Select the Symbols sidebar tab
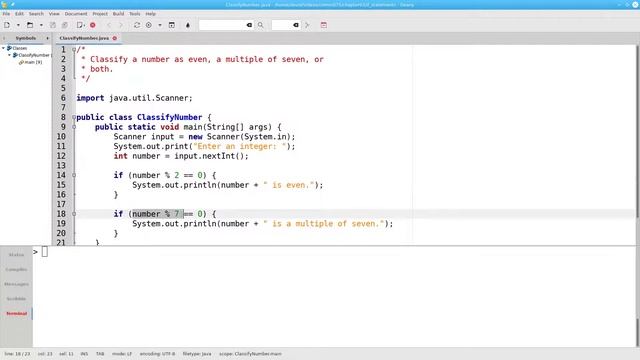Image resolution: width=640 pixels, height=360 pixels. click(26, 38)
